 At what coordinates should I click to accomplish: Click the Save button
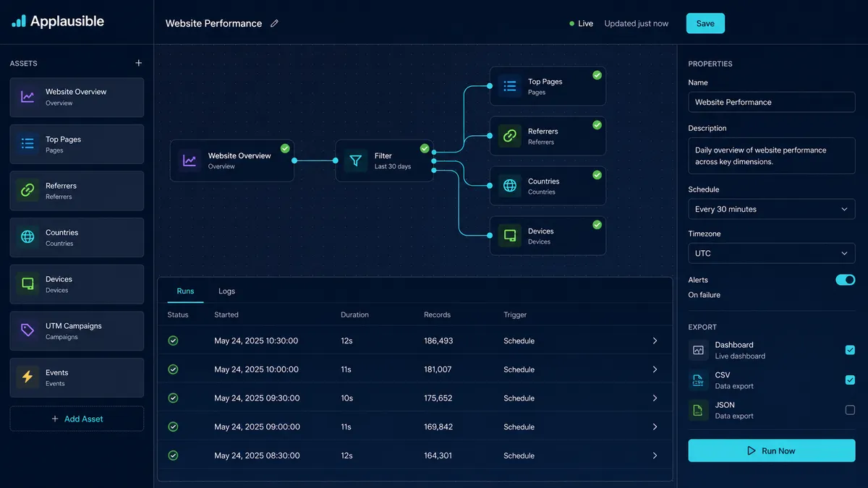coord(705,23)
